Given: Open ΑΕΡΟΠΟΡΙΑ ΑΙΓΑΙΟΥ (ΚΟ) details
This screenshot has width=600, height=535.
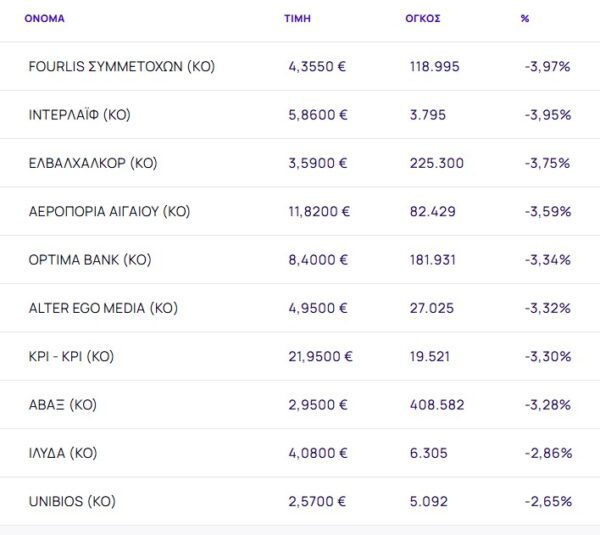Looking at the screenshot, I should click(x=109, y=211).
